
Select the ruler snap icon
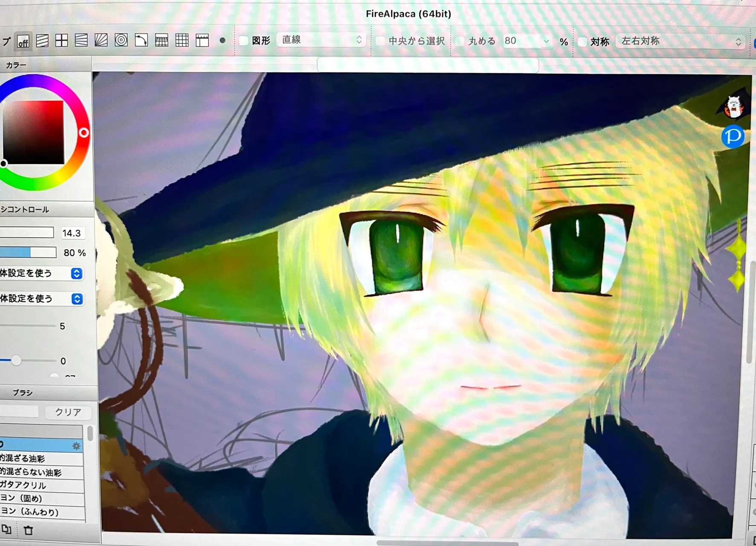[x=202, y=40]
